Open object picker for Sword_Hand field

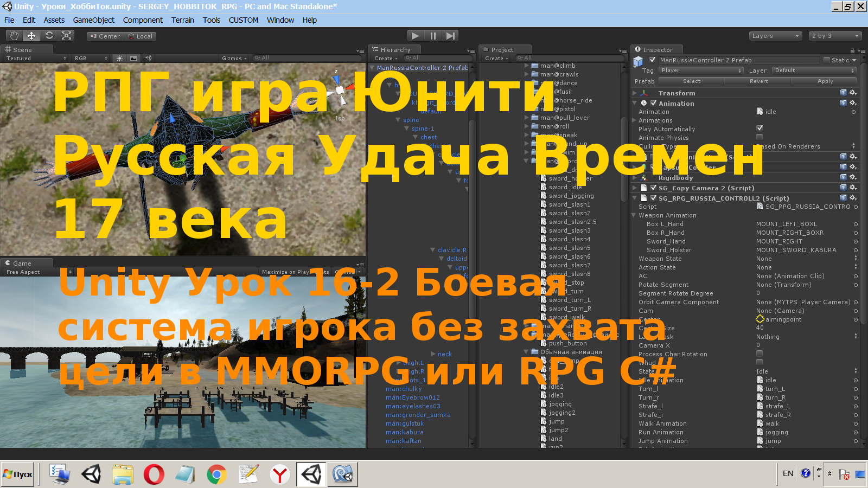tap(856, 242)
